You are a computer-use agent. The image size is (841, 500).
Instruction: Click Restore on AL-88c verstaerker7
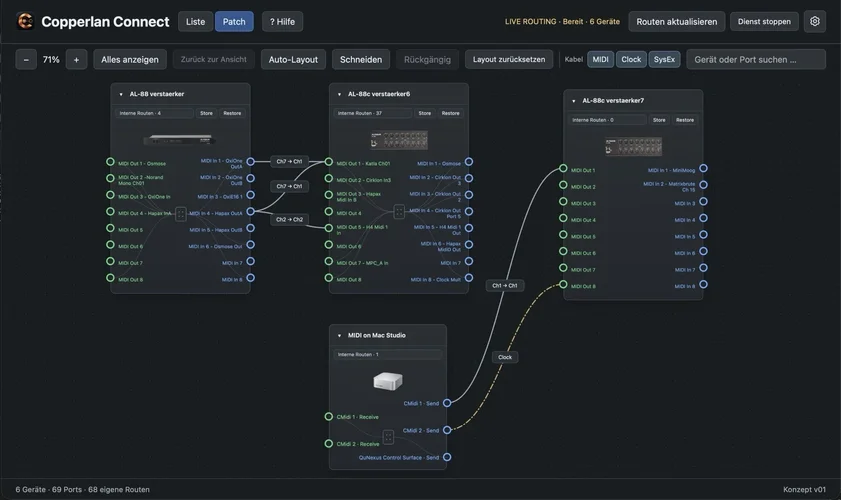coord(685,120)
